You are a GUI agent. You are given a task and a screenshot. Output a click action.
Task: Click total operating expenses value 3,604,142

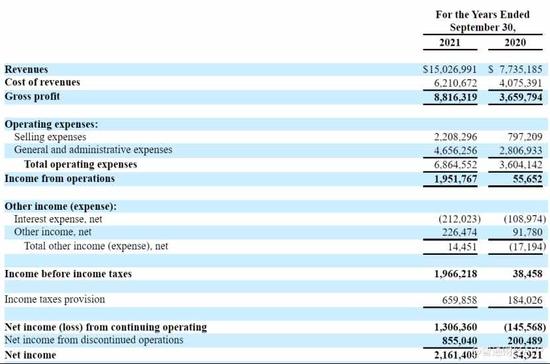click(x=521, y=164)
